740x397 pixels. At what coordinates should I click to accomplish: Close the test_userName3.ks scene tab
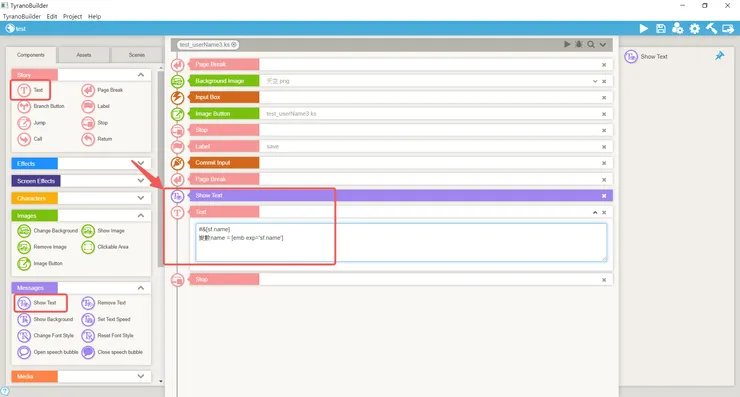tap(234, 44)
